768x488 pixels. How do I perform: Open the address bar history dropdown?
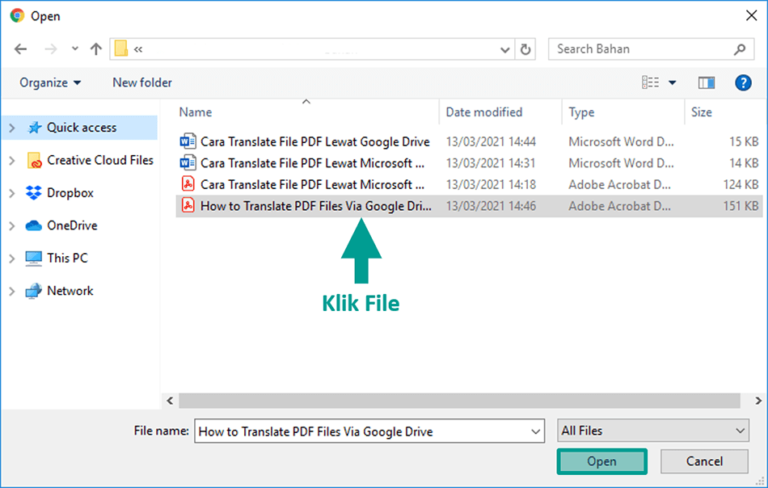pos(505,49)
